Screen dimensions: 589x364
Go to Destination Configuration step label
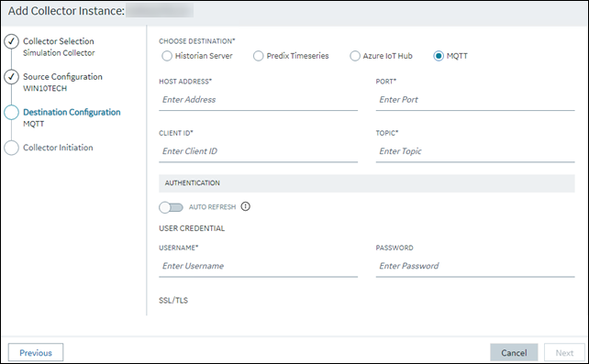tap(72, 112)
